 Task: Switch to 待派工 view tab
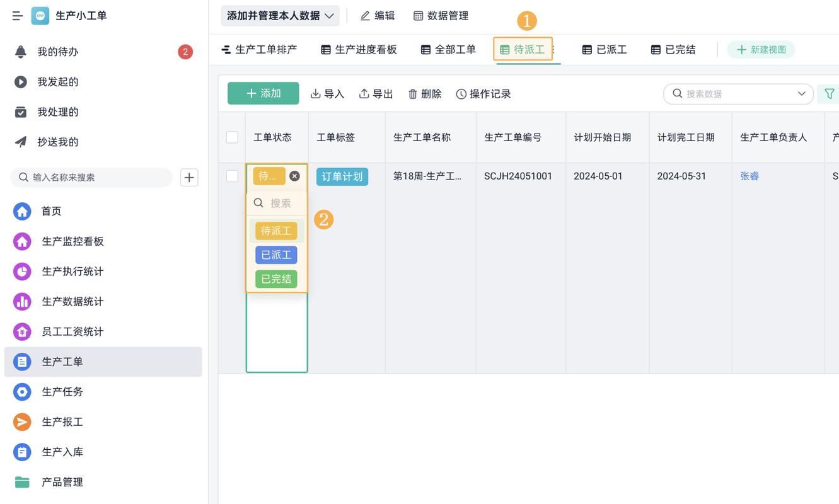[522, 49]
